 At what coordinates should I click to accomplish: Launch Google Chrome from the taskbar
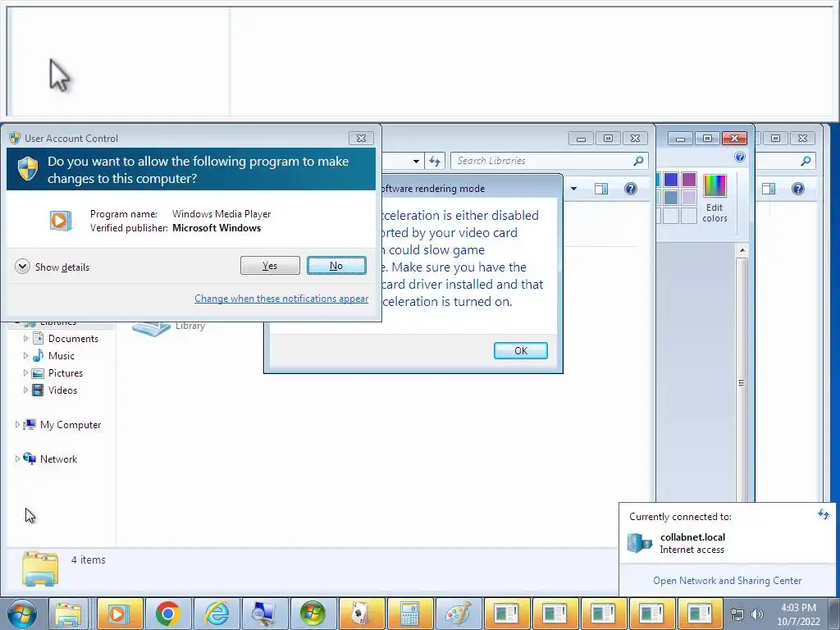(168, 614)
